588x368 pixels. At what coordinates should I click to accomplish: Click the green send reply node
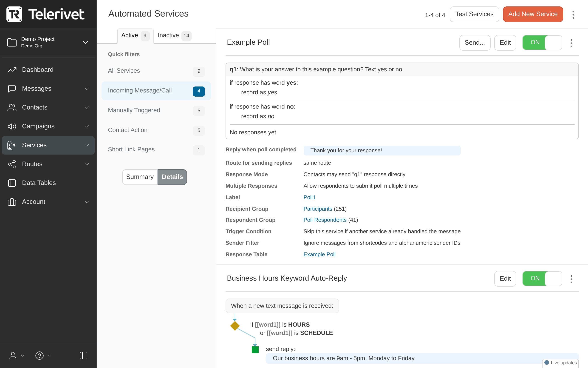[x=255, y=350]
